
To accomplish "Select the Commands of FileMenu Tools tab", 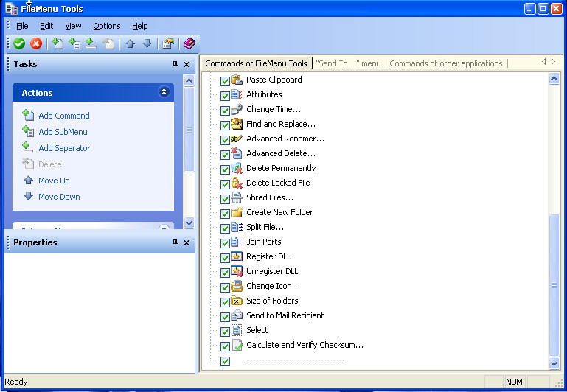I will coord(256,63).
